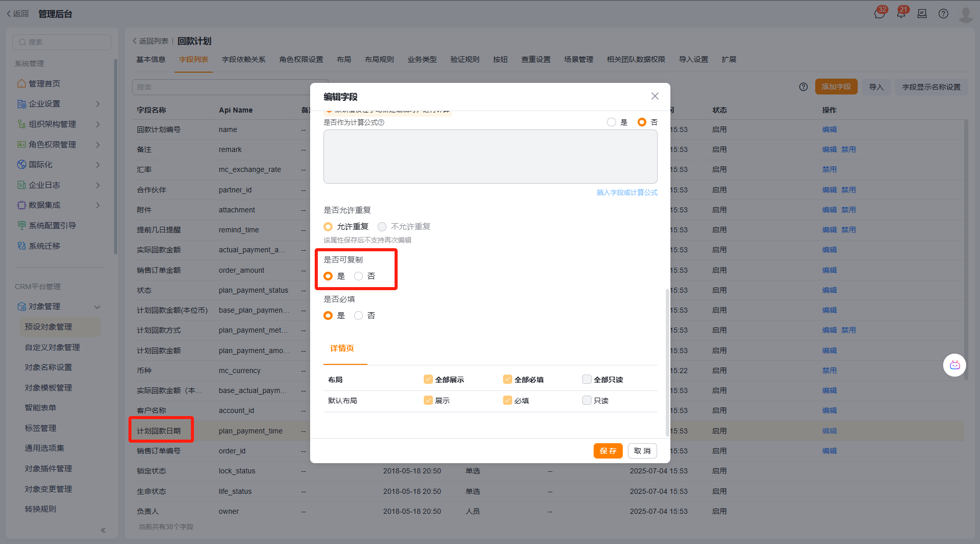Click the 组织架构管理 sidebar icon
The width and height of the screenshot is (980, 544).
tap(21, 124)
